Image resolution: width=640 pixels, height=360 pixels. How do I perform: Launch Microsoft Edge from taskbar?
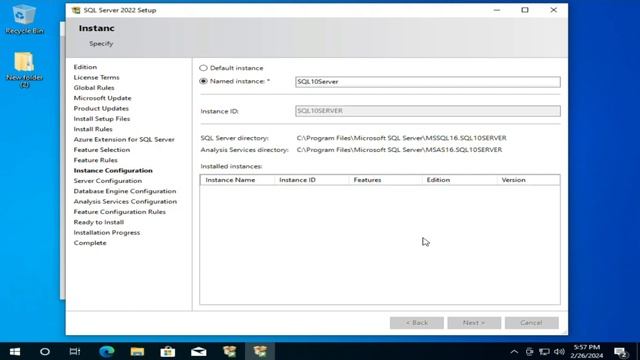pyautogui.click(x=107, y=351)
